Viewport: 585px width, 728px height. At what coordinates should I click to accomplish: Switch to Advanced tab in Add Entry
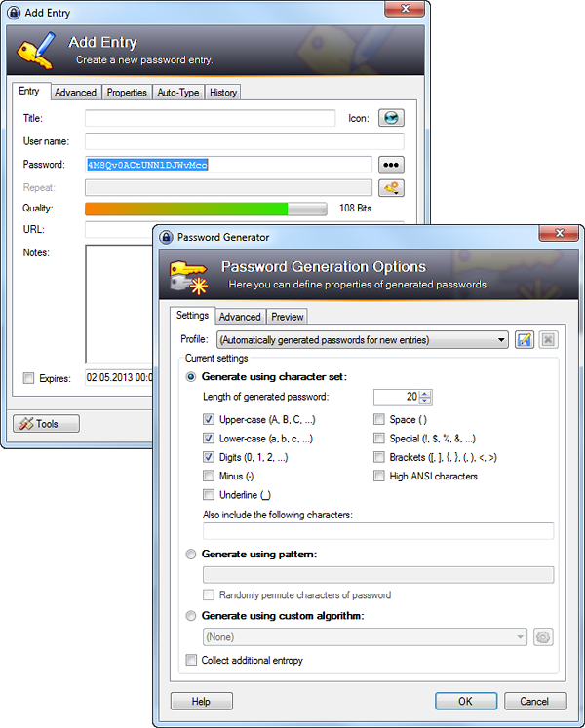coord(75,93)
